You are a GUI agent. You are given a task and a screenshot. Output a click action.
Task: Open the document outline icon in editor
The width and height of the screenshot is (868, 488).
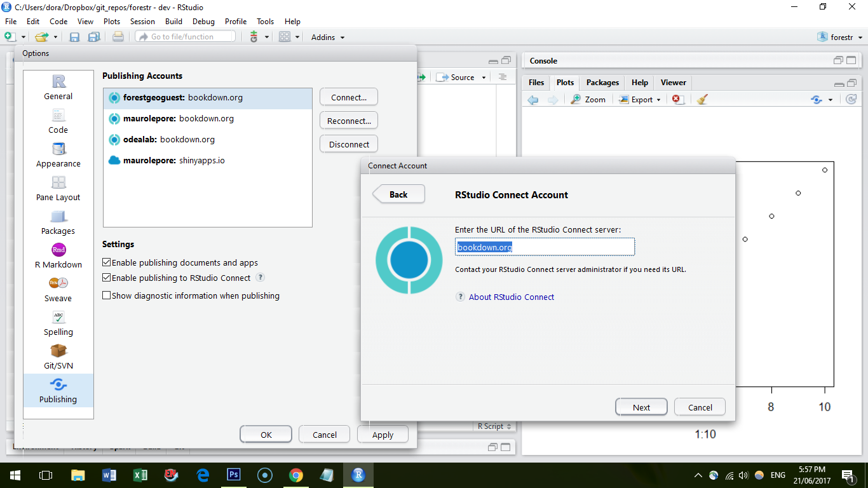(x=503, y=77)
